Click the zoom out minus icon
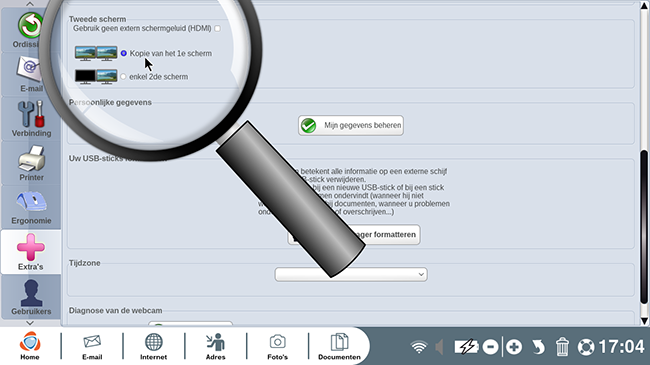650x365 pixels. click(x=490, y=347)
